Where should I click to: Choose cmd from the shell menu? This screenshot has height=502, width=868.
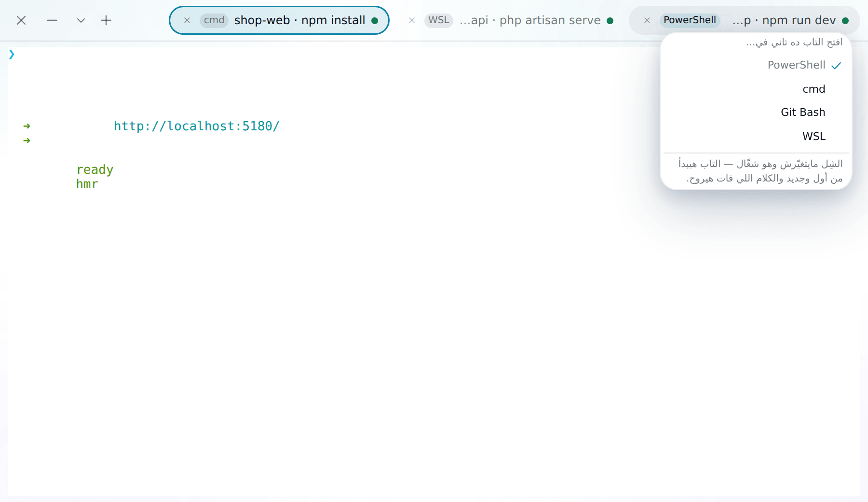[x=756, y=89]
